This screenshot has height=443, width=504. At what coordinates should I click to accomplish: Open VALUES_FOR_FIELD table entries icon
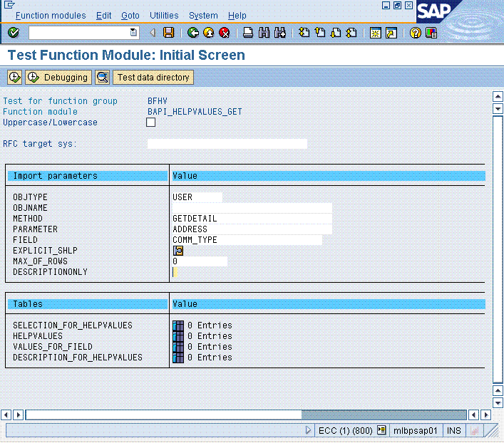[178, 347]
